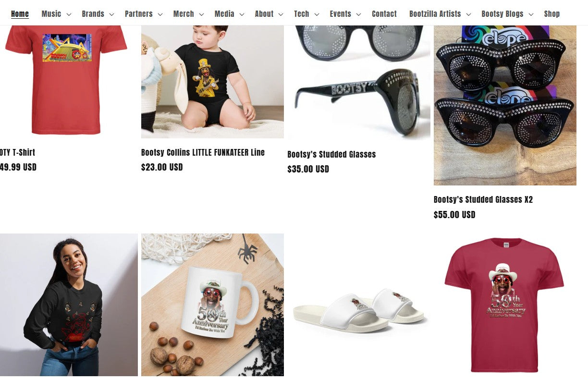Open the Contact page
The width and height of the screenshot is (588, 381).
click(384, 14)
